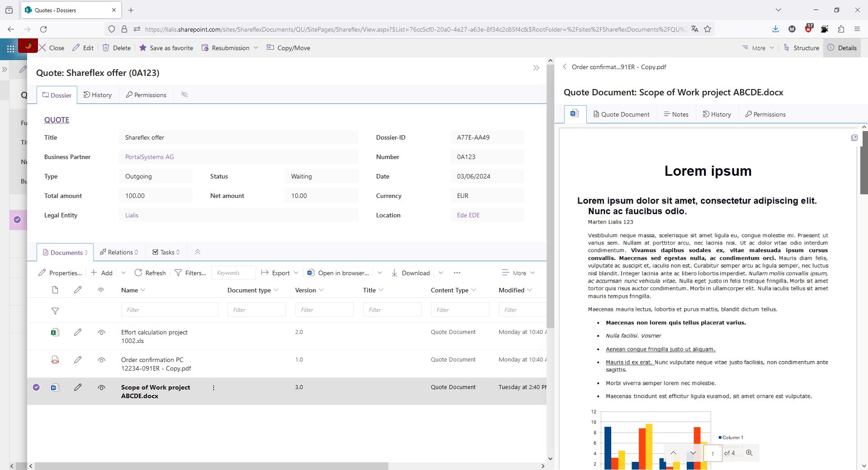Toggle the eye icon next to Permissions tab

184,94
